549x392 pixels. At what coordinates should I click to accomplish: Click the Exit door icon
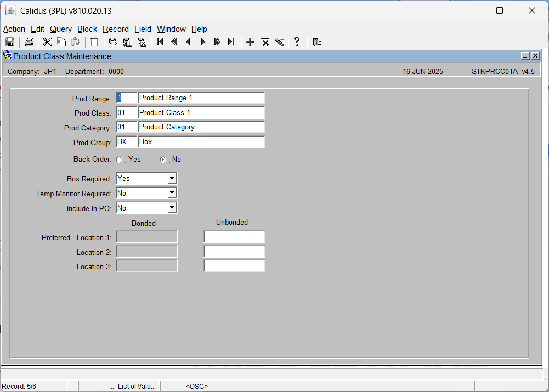[317, 42]
